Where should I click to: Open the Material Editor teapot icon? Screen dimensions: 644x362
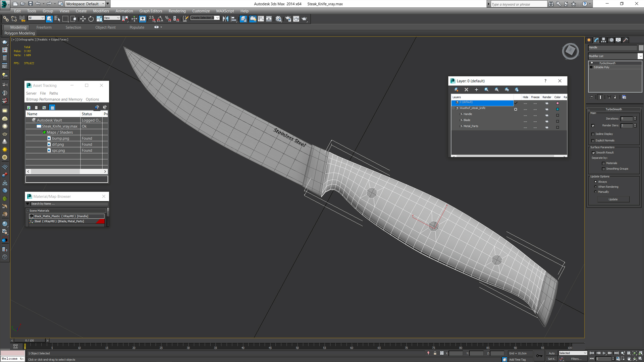[278, 19]
